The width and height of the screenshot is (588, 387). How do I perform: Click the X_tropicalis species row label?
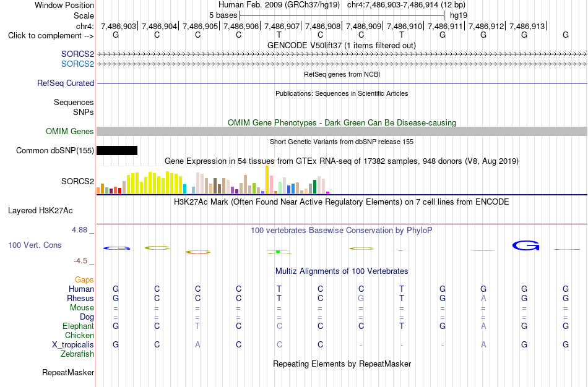point(73,345)
